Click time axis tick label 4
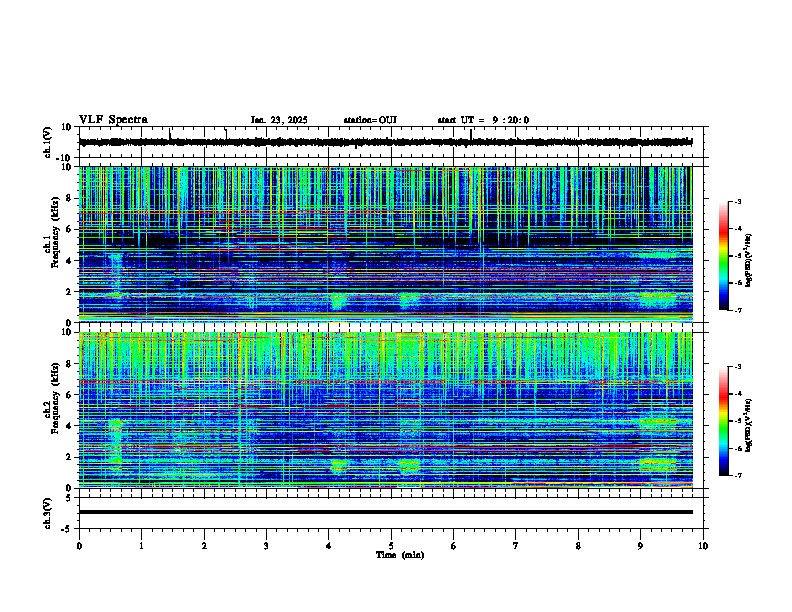Screen dimensions: 792x612 pyautogui.click(x=328, y=546)
